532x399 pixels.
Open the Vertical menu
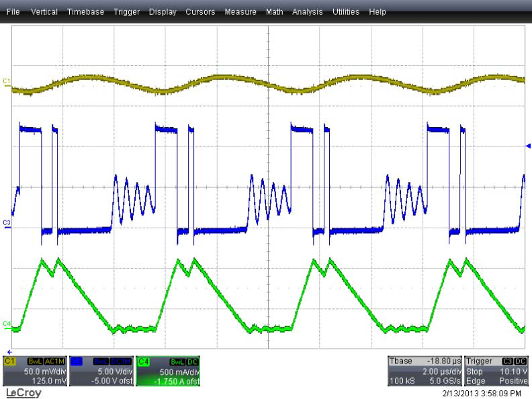pos(44,12)
